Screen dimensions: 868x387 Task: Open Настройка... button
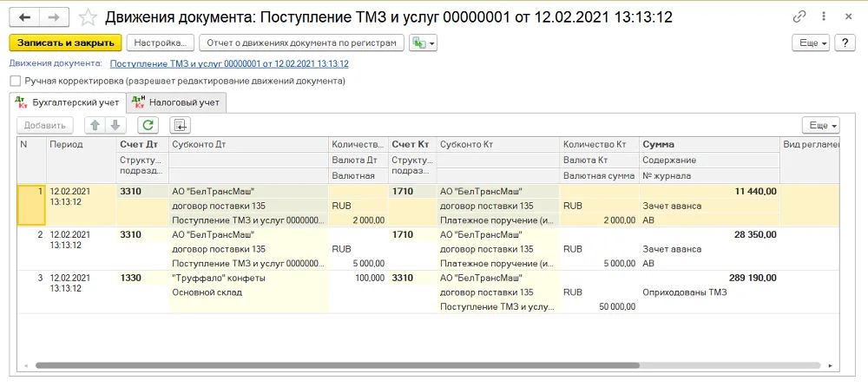[x=160, y=43]
